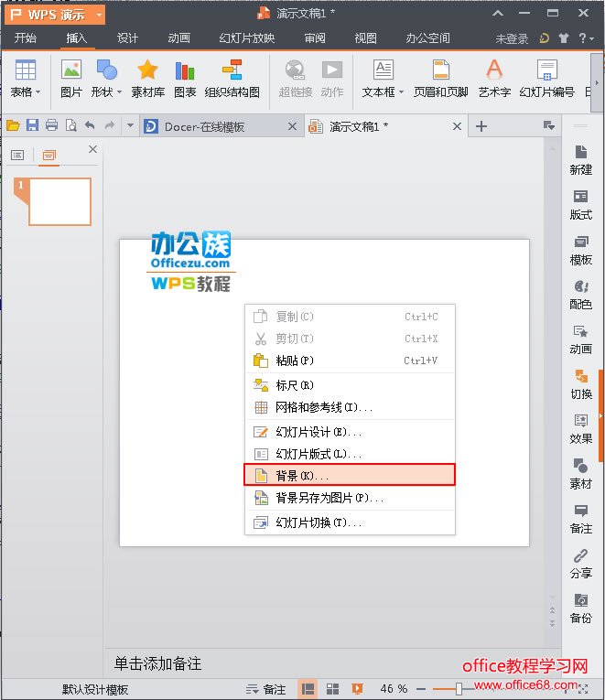Expand the 形状 shapes dropdown
Viewport: 605px width, 700px height.
[106, 92]
